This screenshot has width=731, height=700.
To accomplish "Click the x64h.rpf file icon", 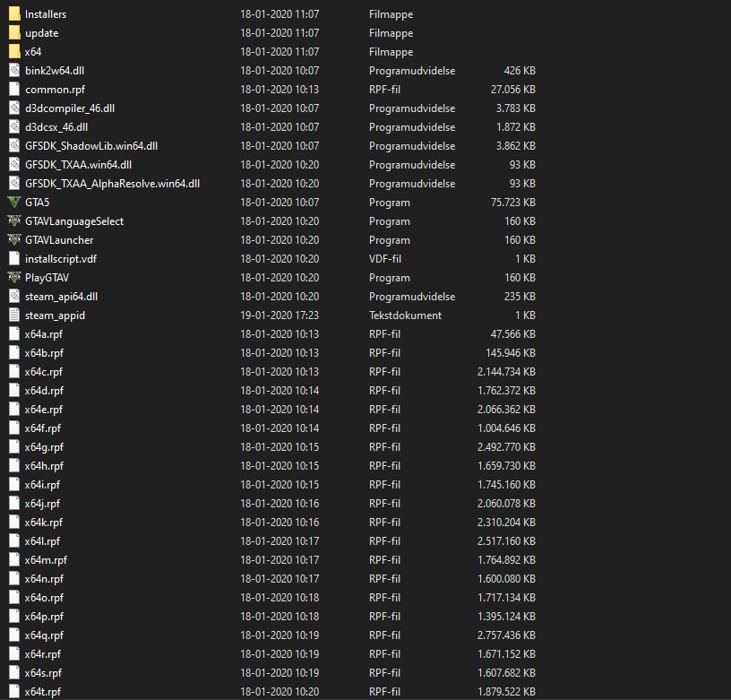I will click(x=14, y=466).
